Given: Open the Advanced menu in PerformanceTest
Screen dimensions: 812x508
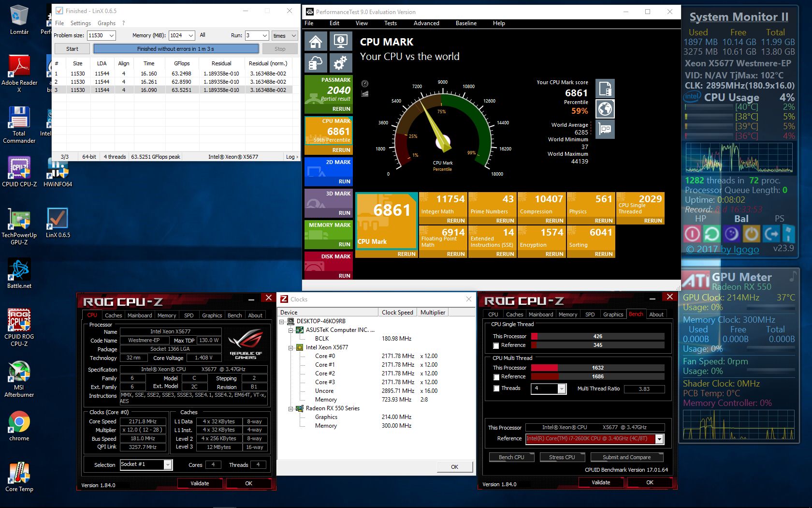Looking at the screenshot, I should (x=426, y=23).
